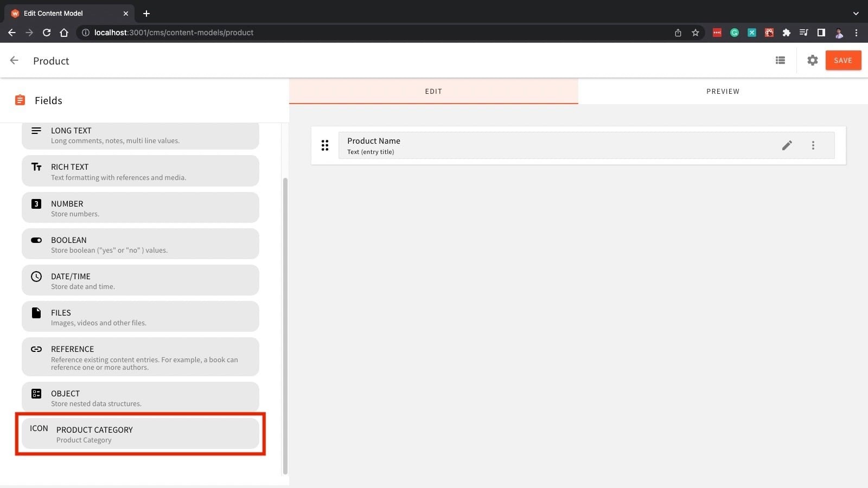Select the Files field type icon

tap(36, 313)
